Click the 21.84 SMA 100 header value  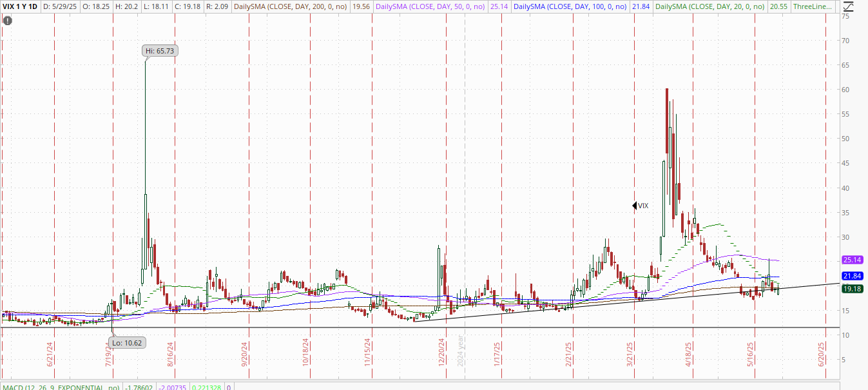pos(642,6)
